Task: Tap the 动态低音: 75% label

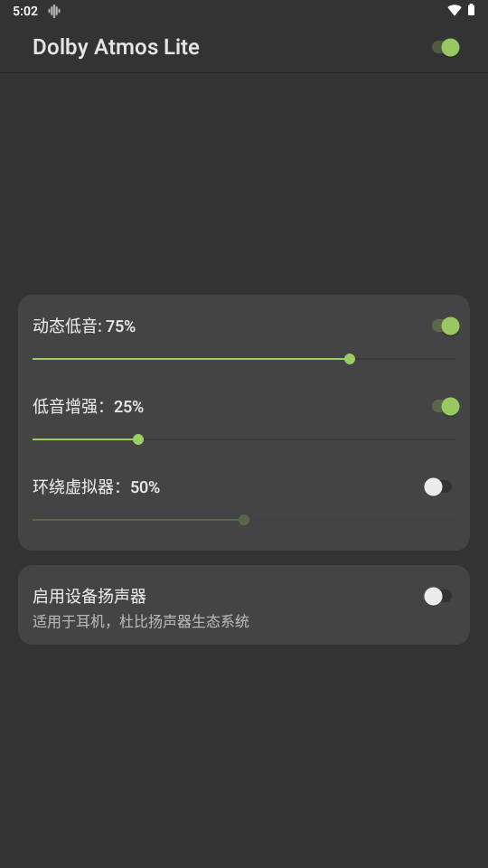Action: pyautogui.click(x=84, y=326)
